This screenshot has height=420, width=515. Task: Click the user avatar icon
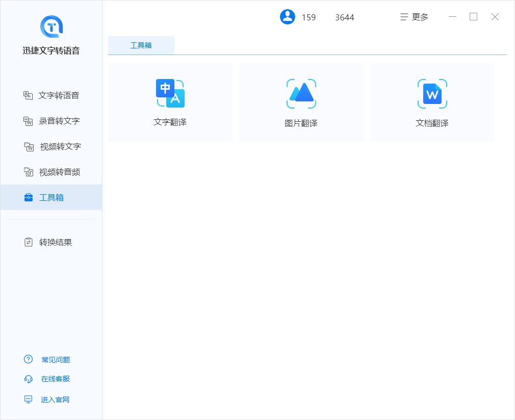[x=288, y=17]
